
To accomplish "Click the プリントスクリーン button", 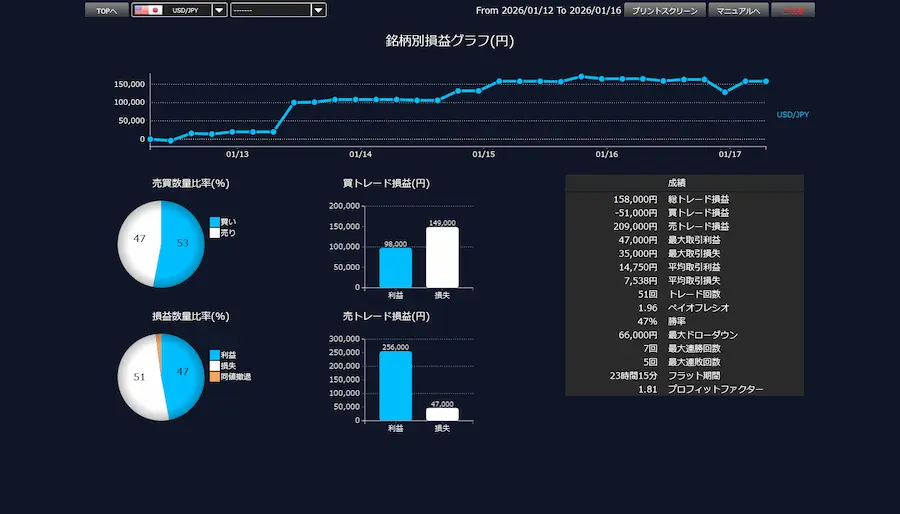I will click(665, 10).
